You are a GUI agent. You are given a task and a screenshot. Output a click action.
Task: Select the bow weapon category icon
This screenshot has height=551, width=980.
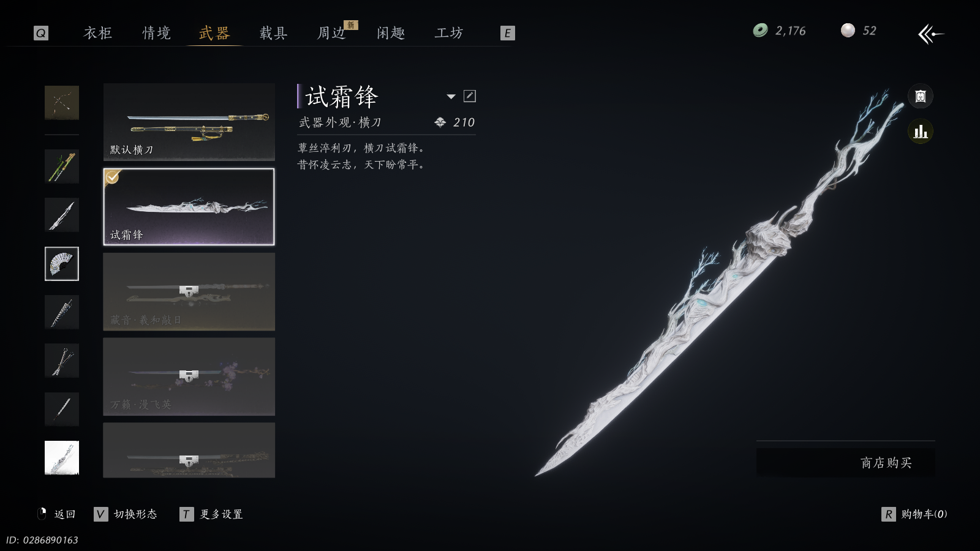pos(62,103)
